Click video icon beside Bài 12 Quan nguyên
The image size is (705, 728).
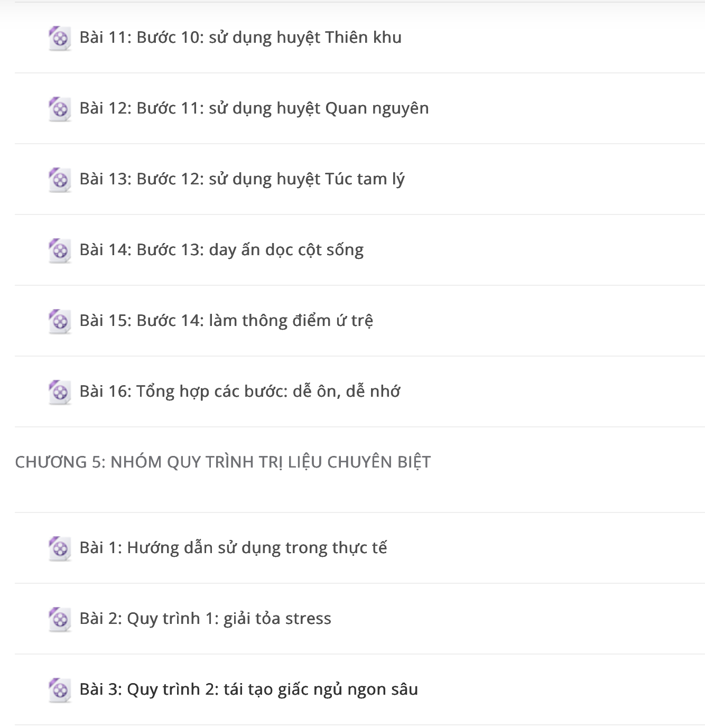click(x=60, y=109)
